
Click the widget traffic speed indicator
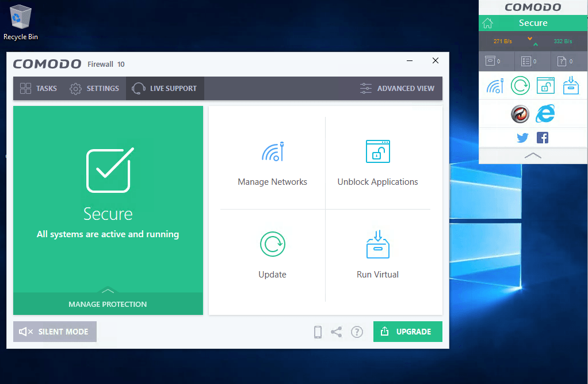tap(533, 41)
